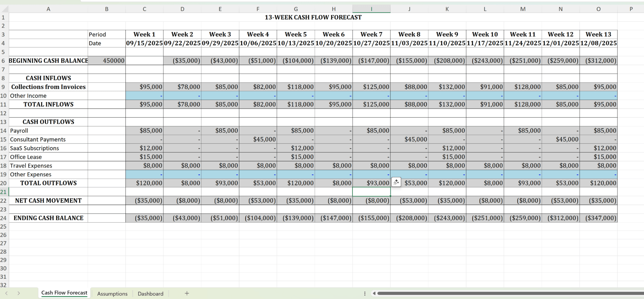Select the Date label cell

107,43
